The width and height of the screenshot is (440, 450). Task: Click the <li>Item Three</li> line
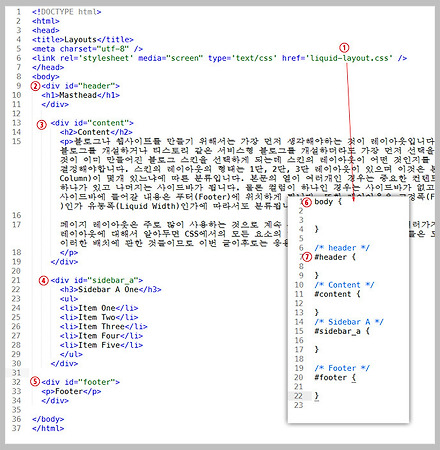(x=104, y=326)
